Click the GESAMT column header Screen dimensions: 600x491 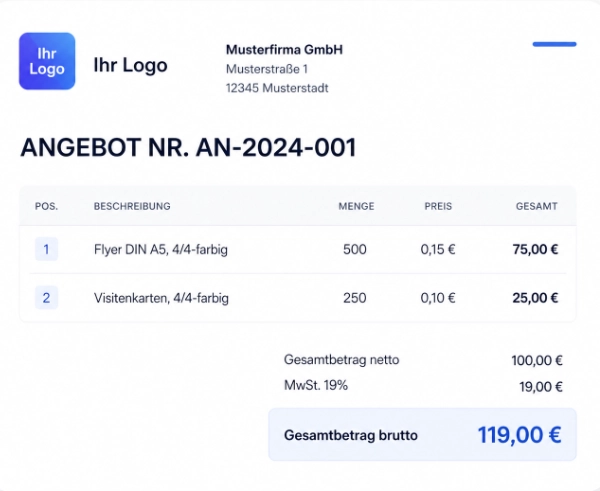point(537,206)
